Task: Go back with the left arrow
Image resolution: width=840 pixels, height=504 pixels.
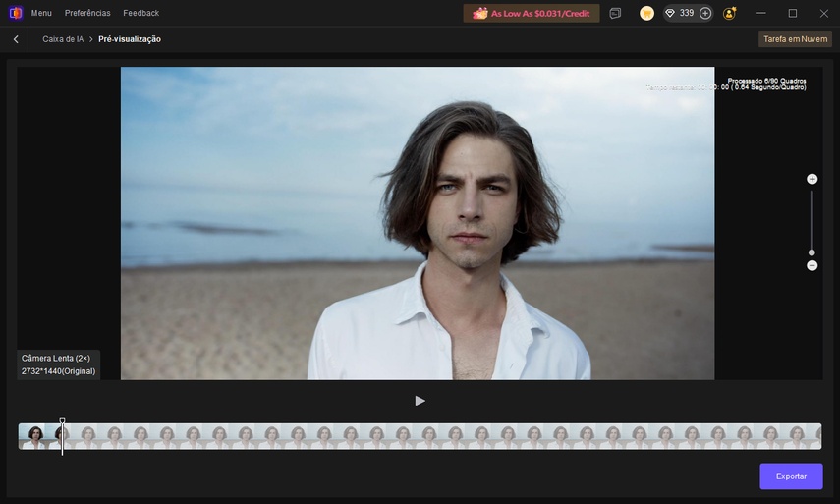Action: [16, 39]
